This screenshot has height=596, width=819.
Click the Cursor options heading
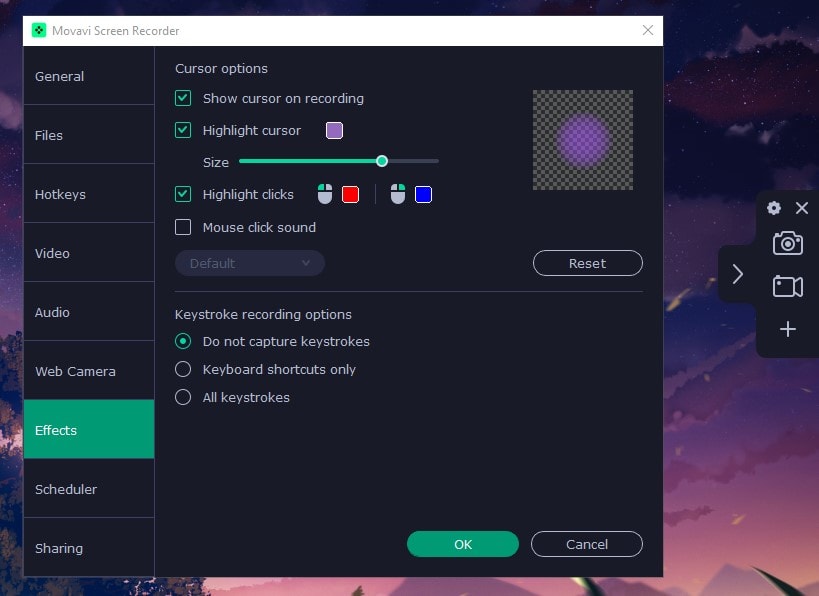coord(221,68)
